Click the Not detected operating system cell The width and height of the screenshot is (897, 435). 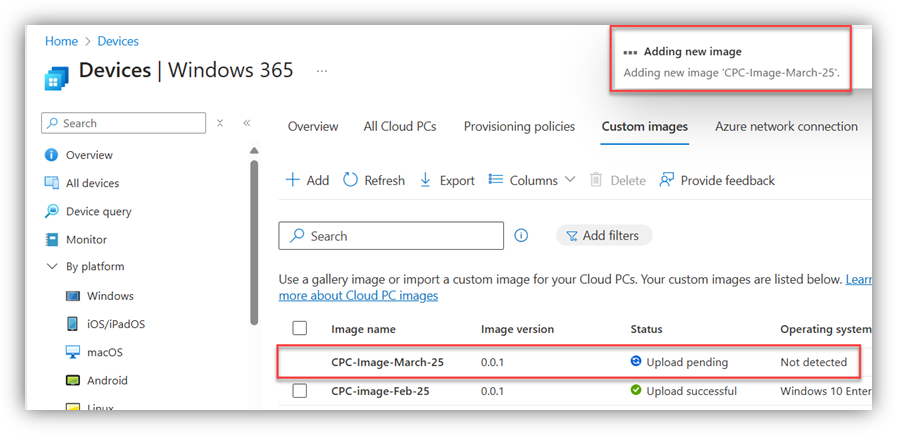[813, 362]
